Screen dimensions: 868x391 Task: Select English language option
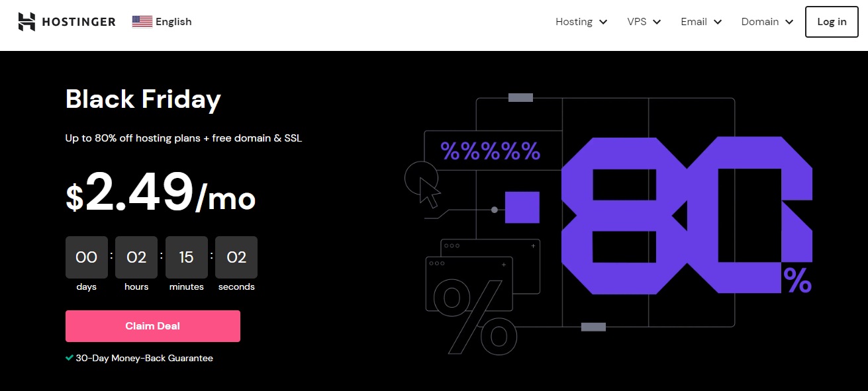[173, 22]
